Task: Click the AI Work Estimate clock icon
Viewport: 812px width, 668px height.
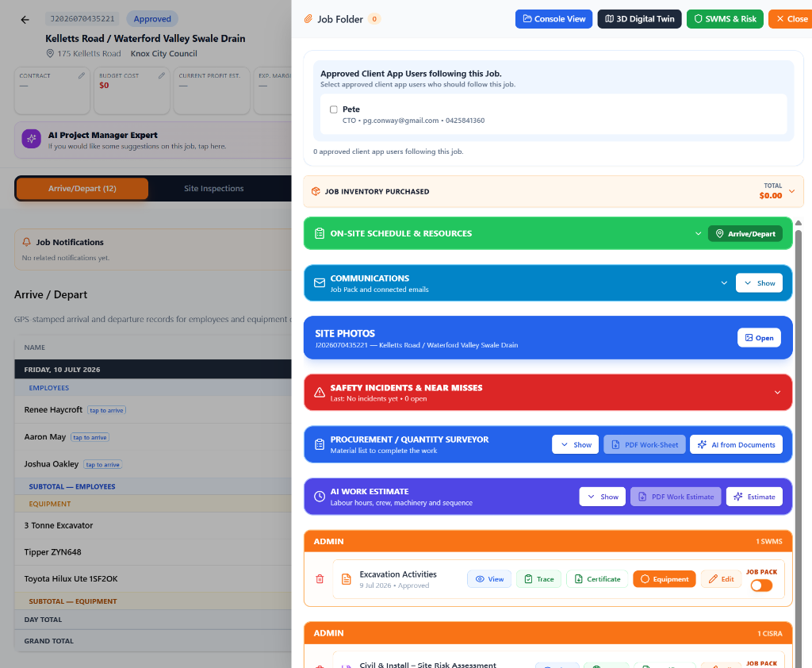Action: 320,497
